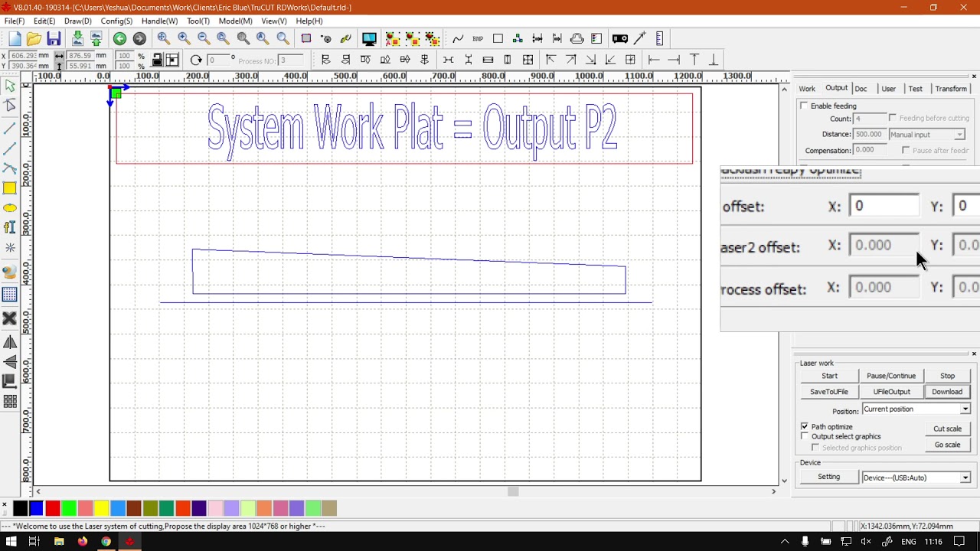The height and width of the screenshot is (551, 980).
Task: Select the red color swatch
Action: tap(53, 508)
